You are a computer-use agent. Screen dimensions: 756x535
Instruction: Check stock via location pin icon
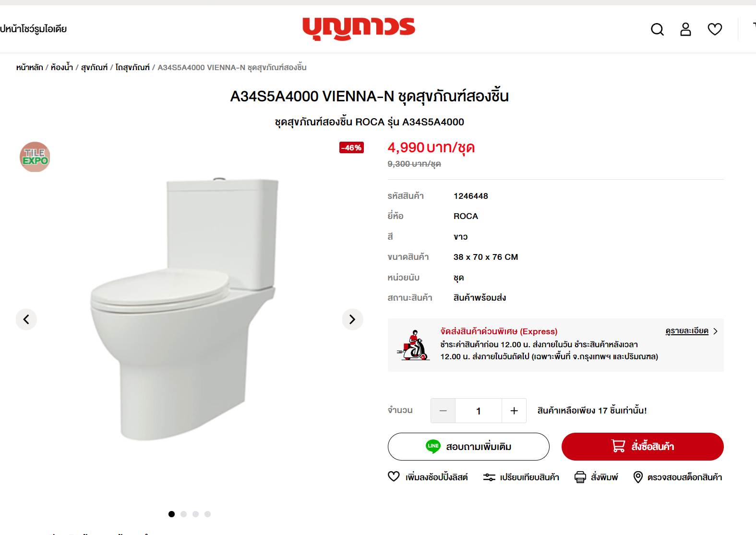(638, 477)
